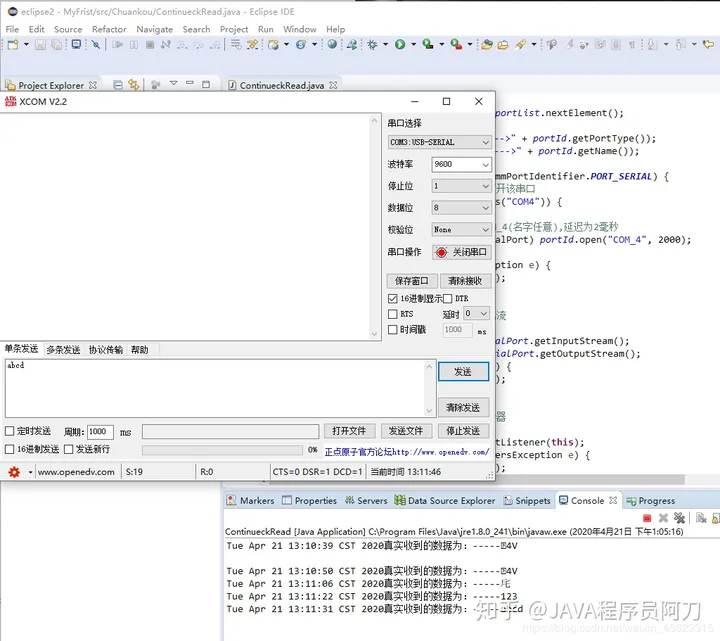Screen dimensions: 720x641
Task: Open the 停止位 dropdown
Action: click(x=461, y=186)
